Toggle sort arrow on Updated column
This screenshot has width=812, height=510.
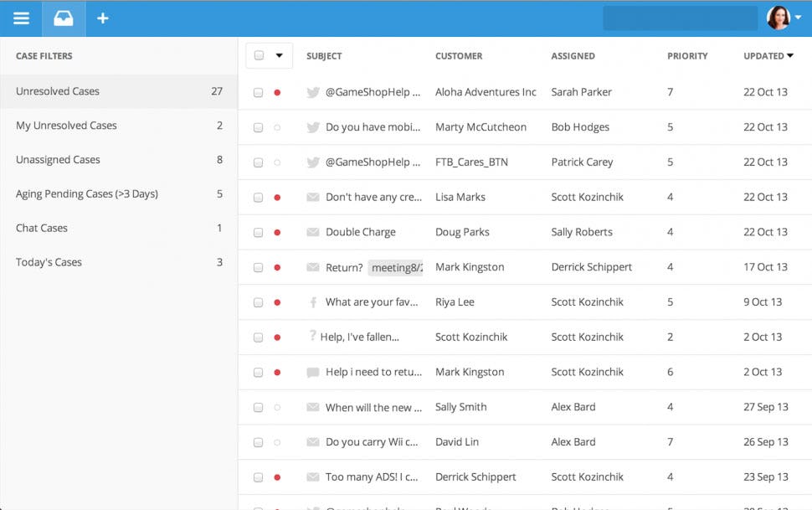(x=790, y=55)
